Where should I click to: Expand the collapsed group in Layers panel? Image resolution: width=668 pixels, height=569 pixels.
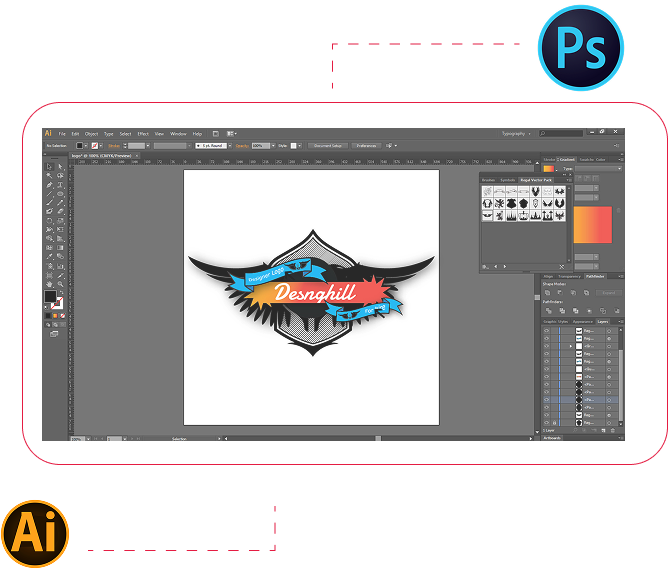tap(571, 346)
